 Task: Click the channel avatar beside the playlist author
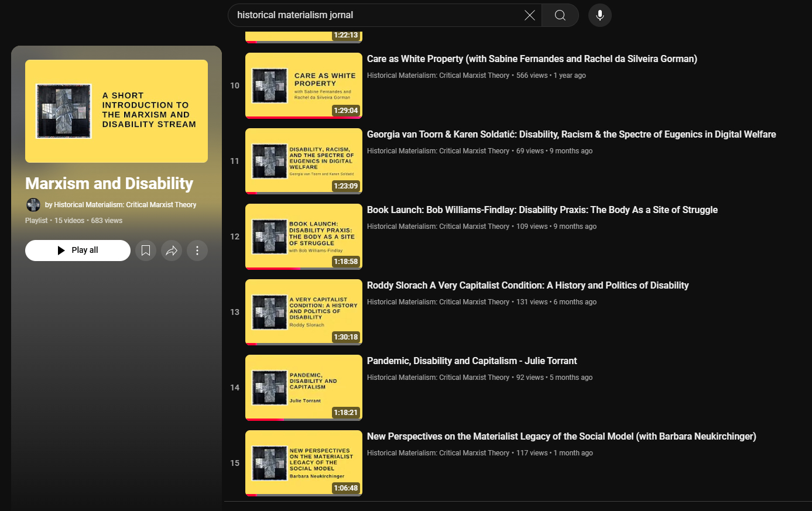coord(33,205)
